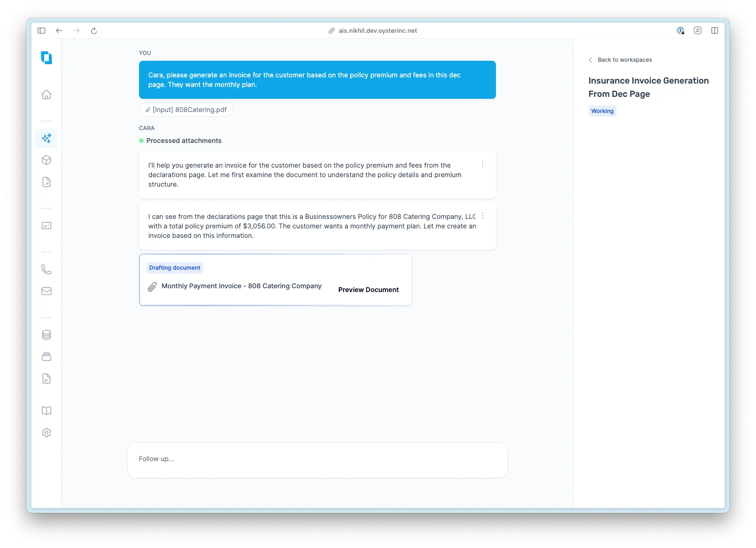Click Back to workspaces link
The height and width of the screenshot is (548, 756).
click(620, 60)
